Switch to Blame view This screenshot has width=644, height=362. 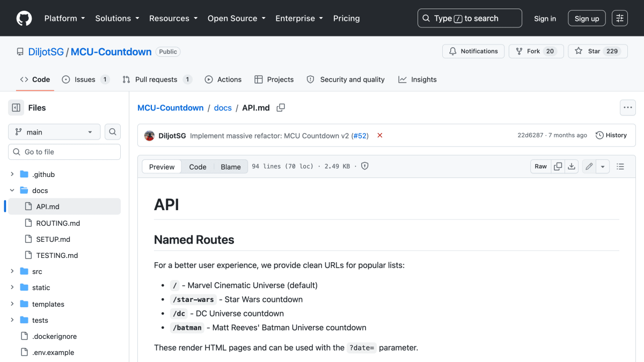pyautogui.click(x=231, y=167)
